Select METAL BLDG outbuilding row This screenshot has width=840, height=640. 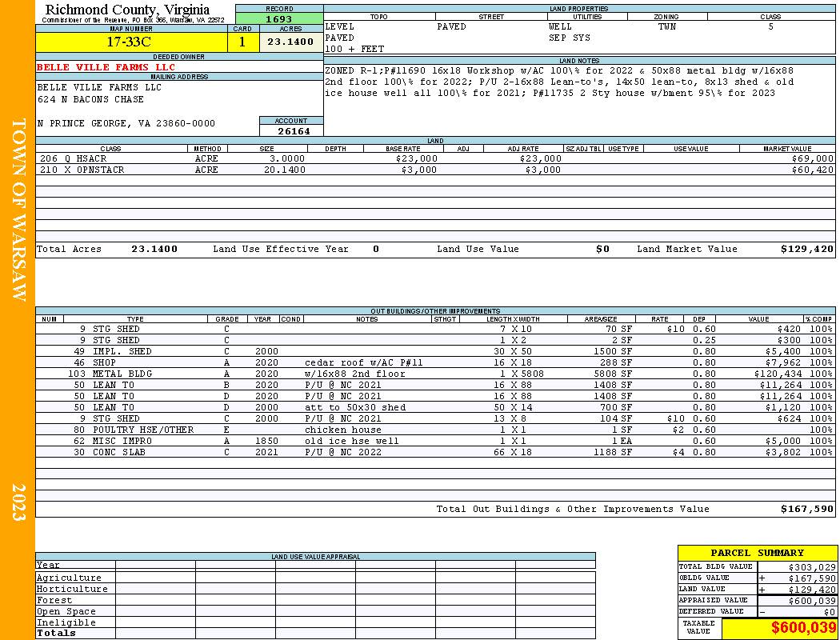coord(435,374)
